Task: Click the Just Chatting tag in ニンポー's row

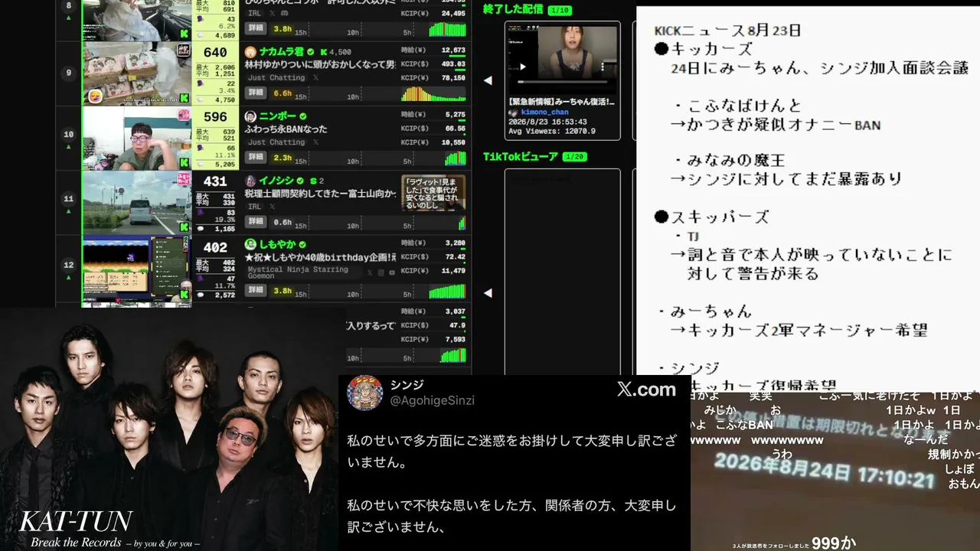Action: [276, 142]
